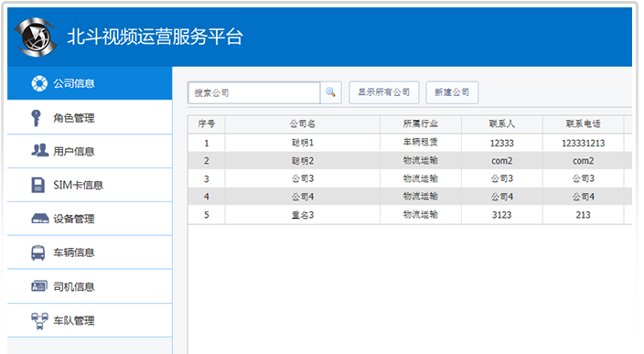Click the 北斗视频运营服务平台 title
The width and height of the screenshot is (644, 354).
point(155,37)
